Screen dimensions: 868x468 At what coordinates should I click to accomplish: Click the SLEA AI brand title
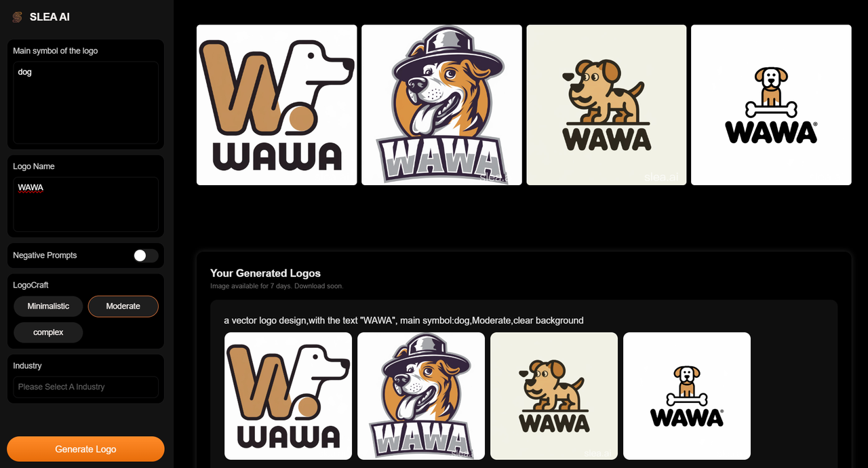pos(50,17)
